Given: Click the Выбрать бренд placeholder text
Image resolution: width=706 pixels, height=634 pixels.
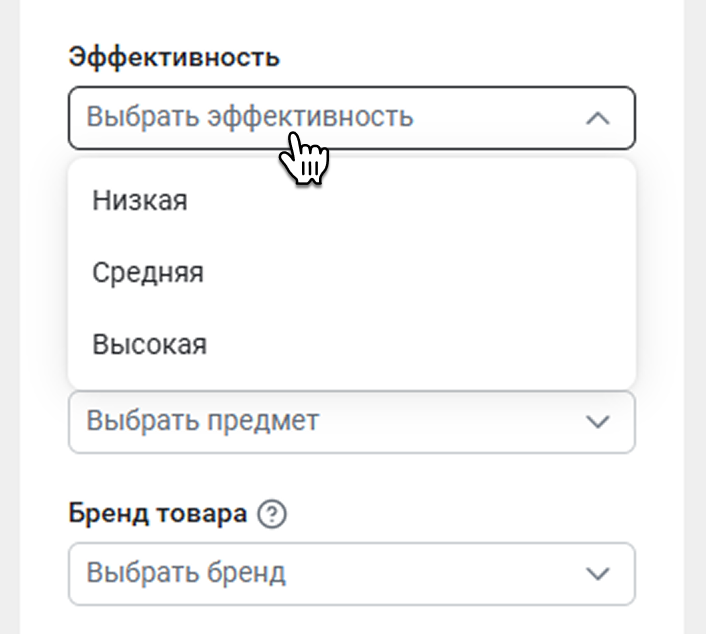Looking at the screenshot, I should (x=186, y=573).
